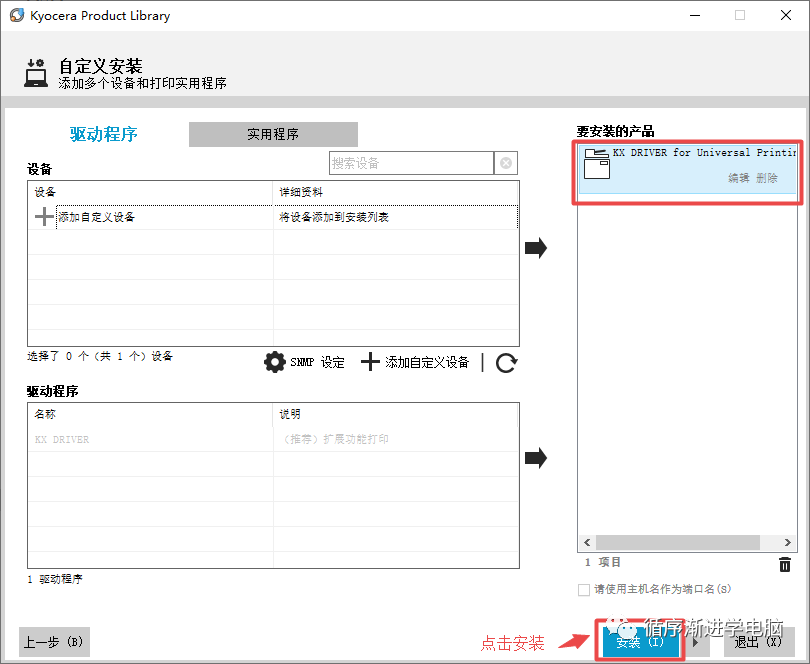Click the 安装 (I) button
810x664 pixels.
tap(640, 641)
